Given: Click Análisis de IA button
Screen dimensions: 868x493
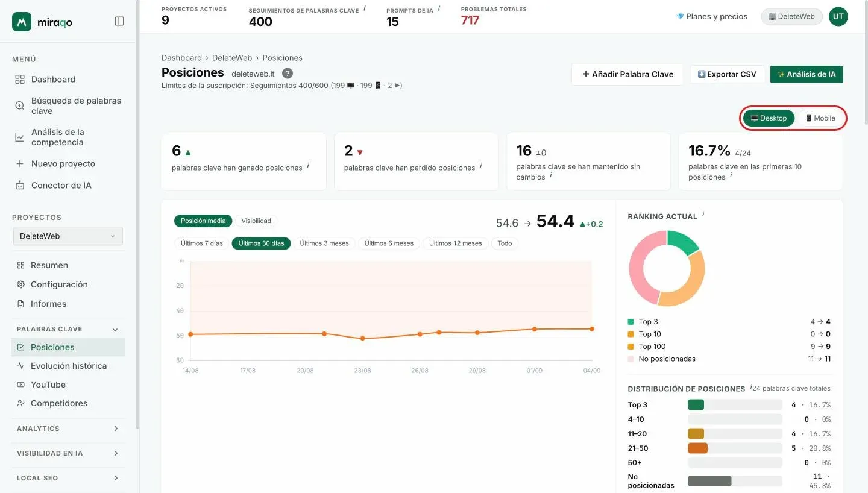Looking at the screenshot, I should pyautogui.click(x=807, y=74).
